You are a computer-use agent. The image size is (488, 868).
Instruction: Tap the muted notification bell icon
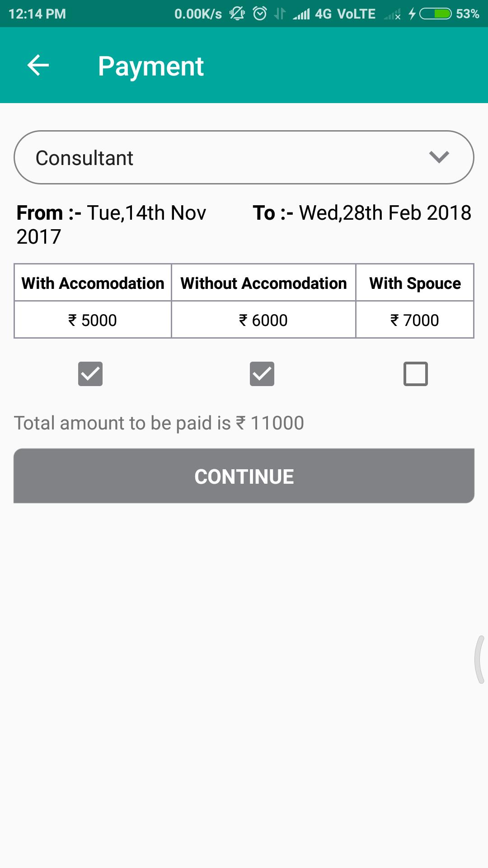pyautogui.click(x=237, y=14)
